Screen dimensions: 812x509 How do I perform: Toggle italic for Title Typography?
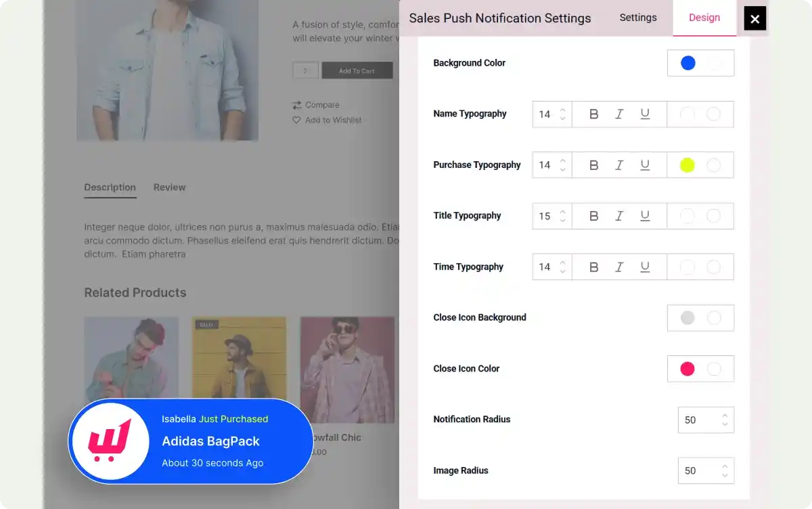(619, 216)
